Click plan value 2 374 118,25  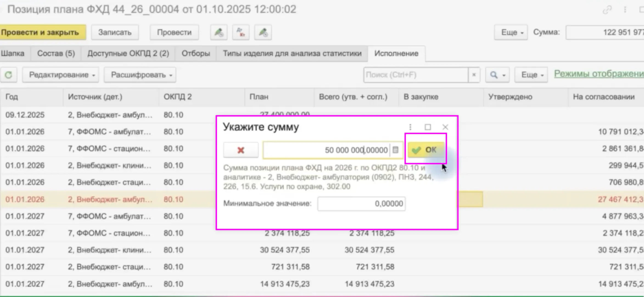click(x=287, y=233)
